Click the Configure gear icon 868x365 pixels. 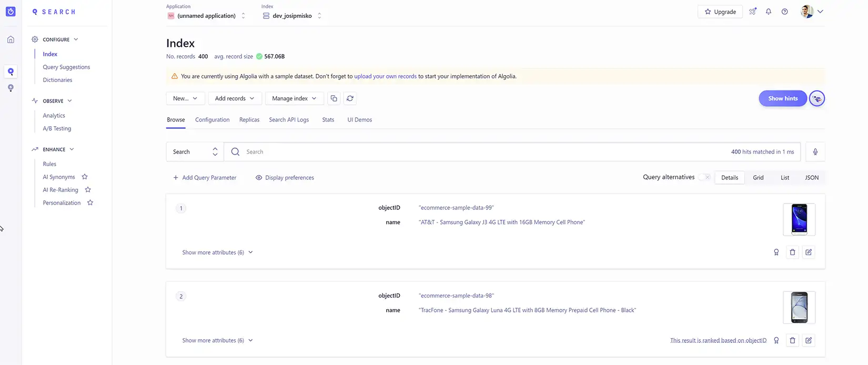[35, 39]
